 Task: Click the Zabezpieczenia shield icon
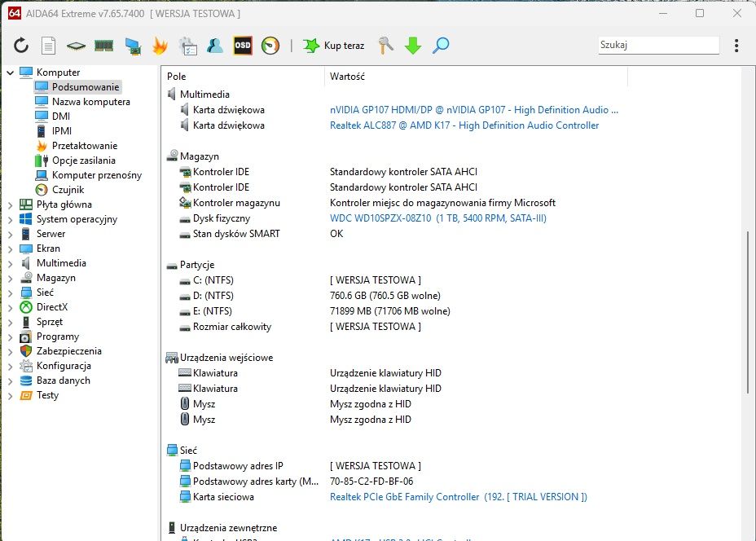pos(26,351)
